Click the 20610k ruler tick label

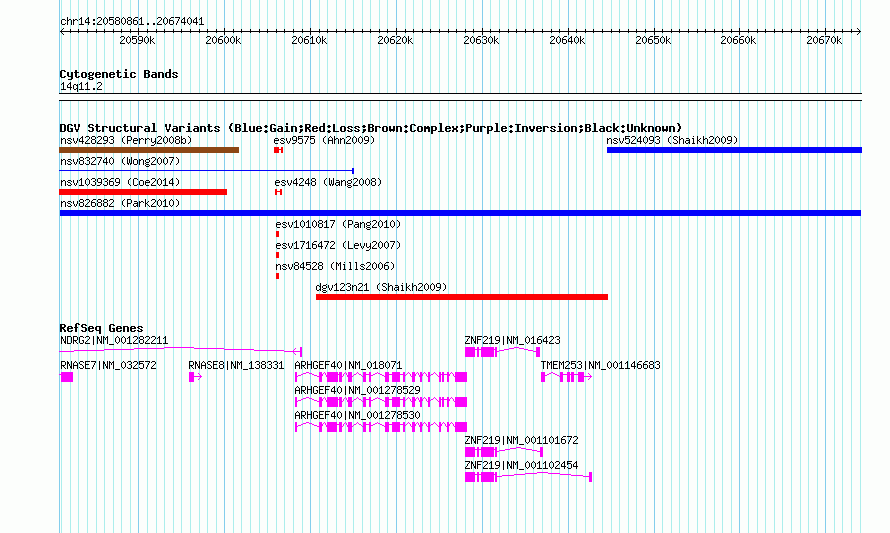tap(309, 40)
